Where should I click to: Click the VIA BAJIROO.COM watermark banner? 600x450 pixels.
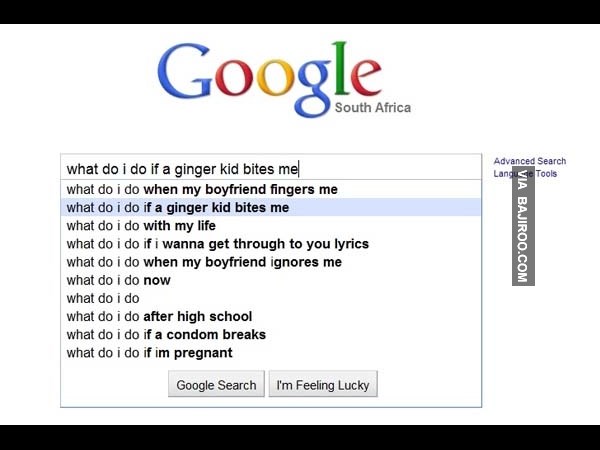523,226
